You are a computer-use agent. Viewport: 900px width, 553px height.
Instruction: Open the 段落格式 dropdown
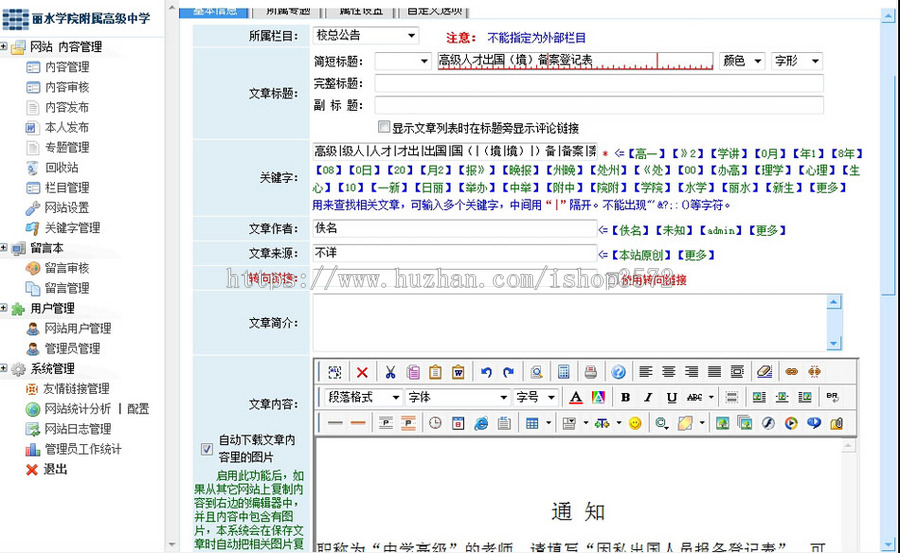pyautogui.click(x=363, y=397)
